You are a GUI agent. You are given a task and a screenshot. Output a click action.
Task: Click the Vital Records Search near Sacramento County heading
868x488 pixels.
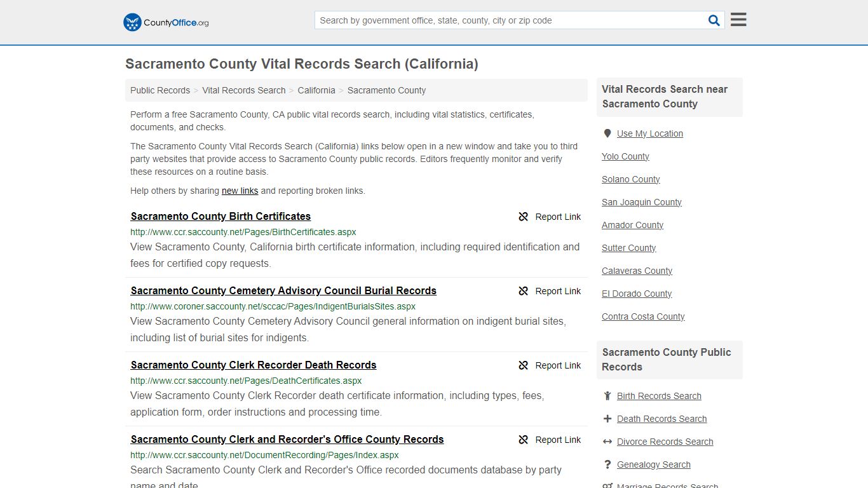coord(665,97)
